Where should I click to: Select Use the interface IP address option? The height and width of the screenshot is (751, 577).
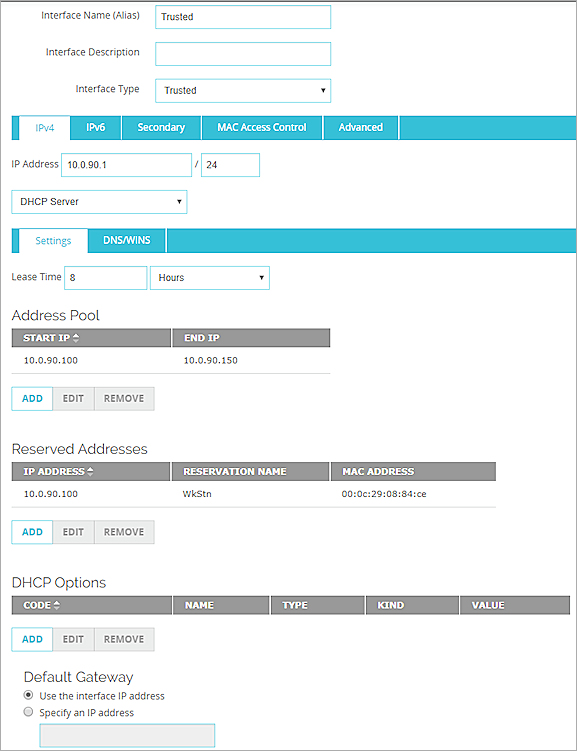[28, 695]
